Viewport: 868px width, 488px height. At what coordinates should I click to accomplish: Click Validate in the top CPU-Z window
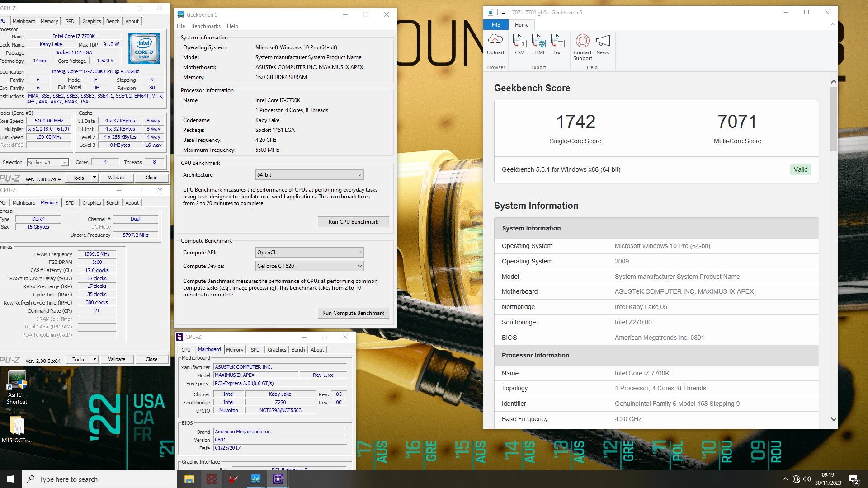[117, 178]
